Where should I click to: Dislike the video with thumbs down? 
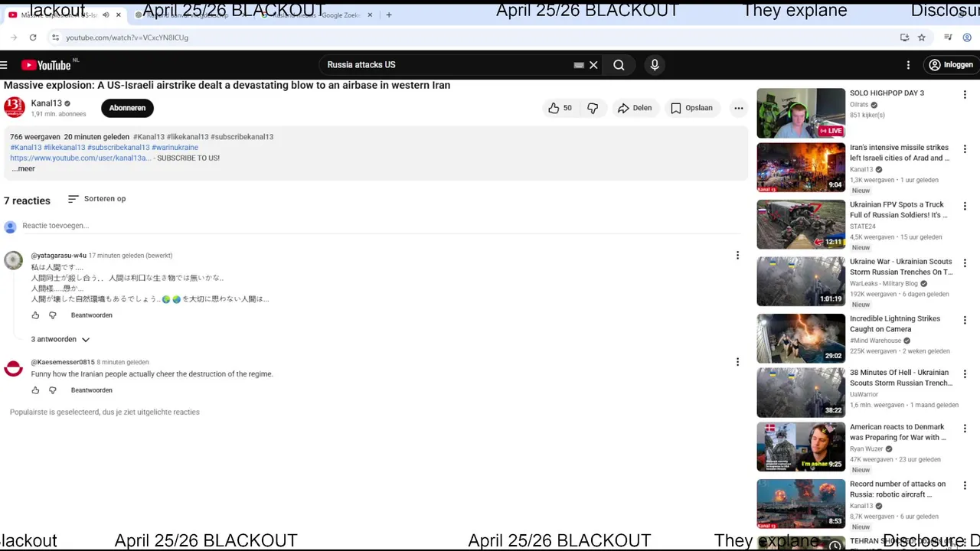593,108
